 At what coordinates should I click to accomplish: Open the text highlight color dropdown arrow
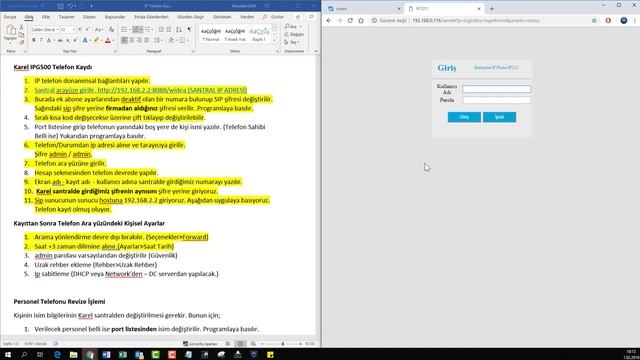pos(102,40)
